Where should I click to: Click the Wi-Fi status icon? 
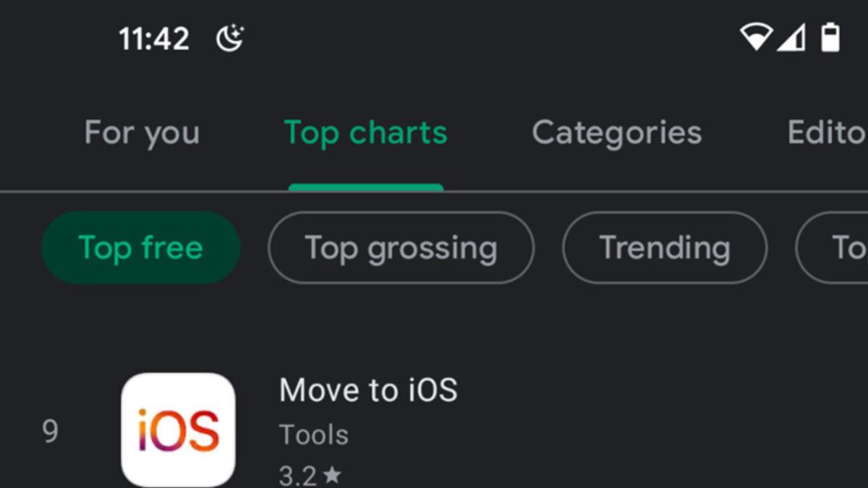pyautogui.click(x=757, y=38)
